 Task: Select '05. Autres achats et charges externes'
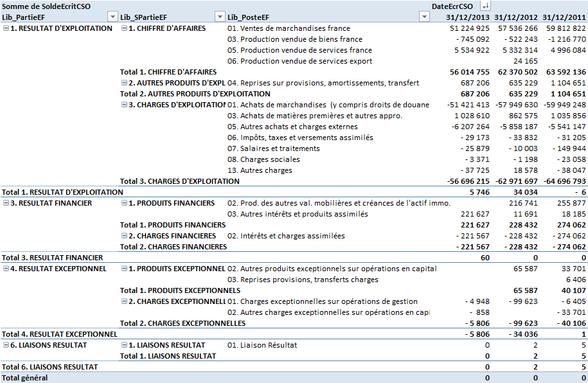292,127
